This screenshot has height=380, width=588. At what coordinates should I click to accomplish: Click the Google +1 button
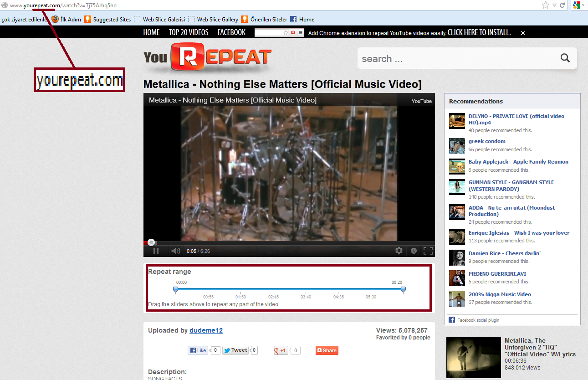click(x=281, y=350)
